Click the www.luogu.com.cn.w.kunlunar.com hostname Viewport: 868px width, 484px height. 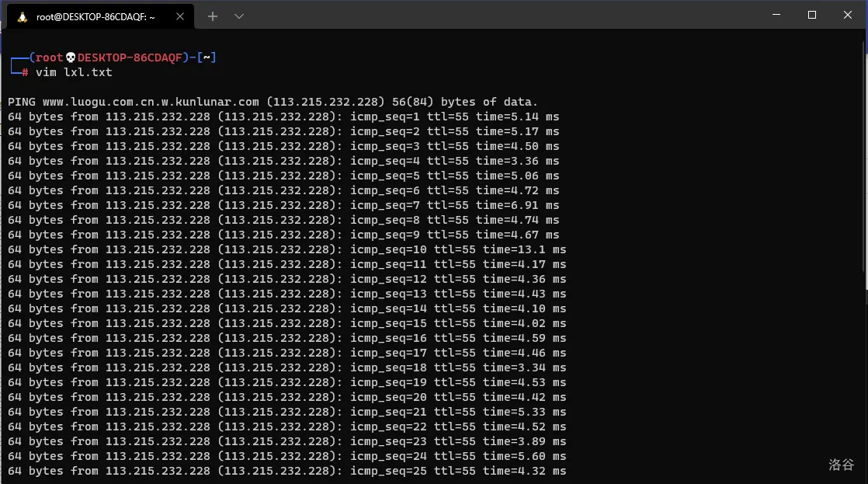click(x=151, y=102)
